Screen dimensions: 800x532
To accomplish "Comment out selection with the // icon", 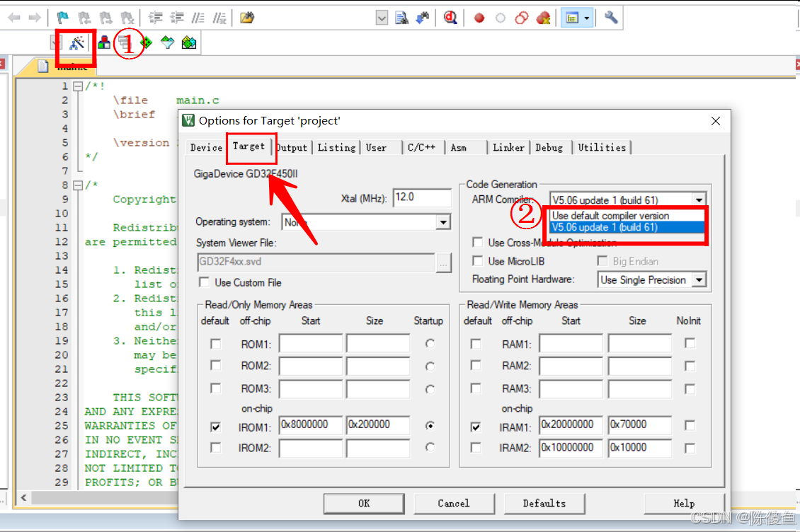I will pos(198,18).
